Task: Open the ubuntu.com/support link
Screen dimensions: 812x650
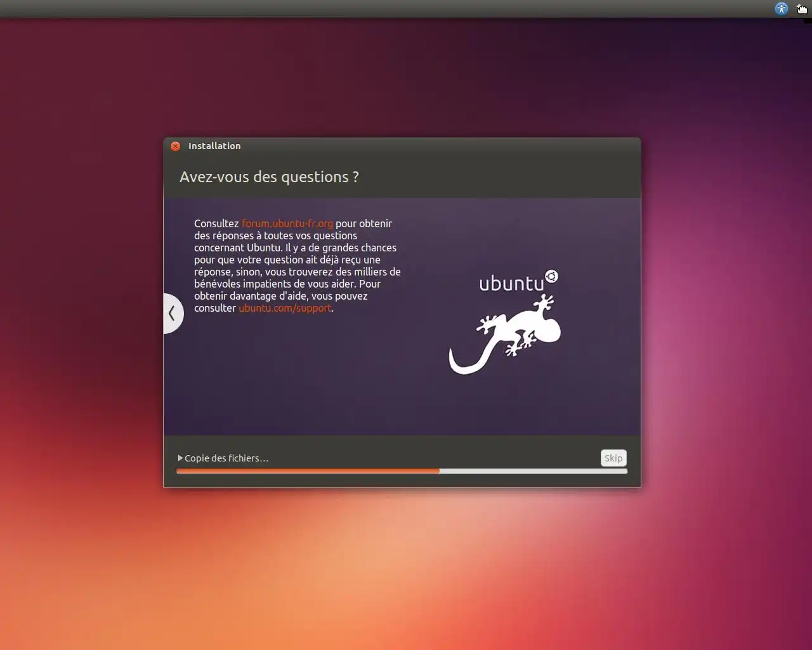Action: coord(285,308)
